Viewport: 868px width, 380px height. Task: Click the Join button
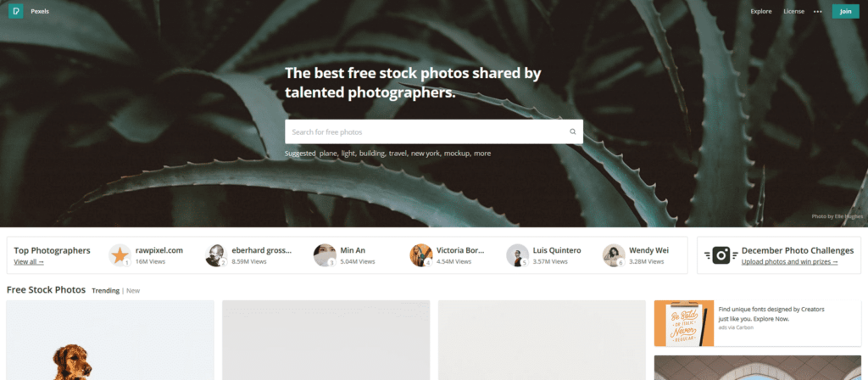[845, 11]
